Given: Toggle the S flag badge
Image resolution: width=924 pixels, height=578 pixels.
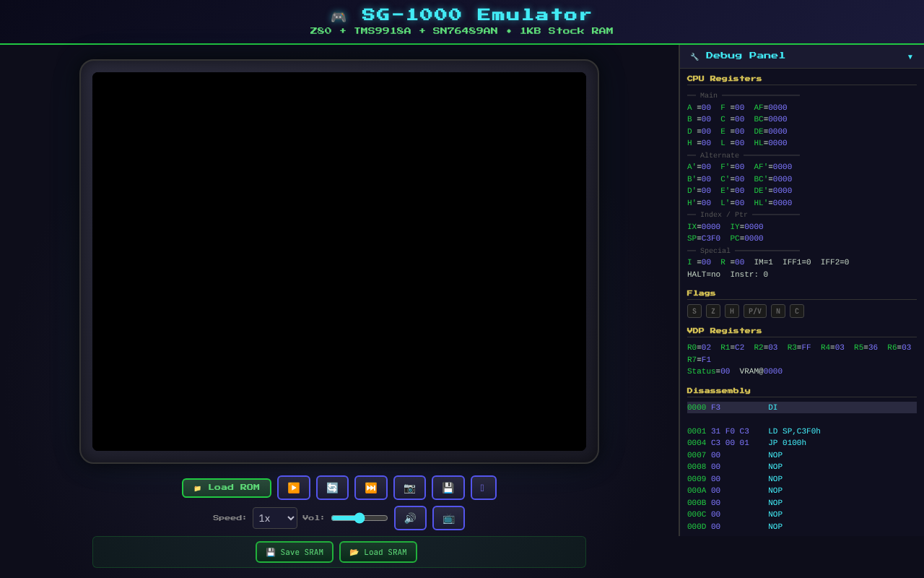Looking at the screenshot, I should coord(694,311).
